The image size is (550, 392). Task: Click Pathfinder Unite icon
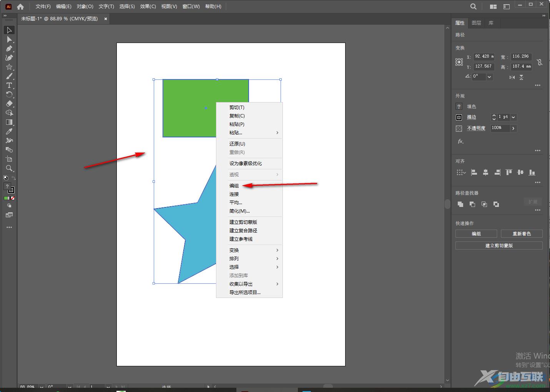[460, 204]
